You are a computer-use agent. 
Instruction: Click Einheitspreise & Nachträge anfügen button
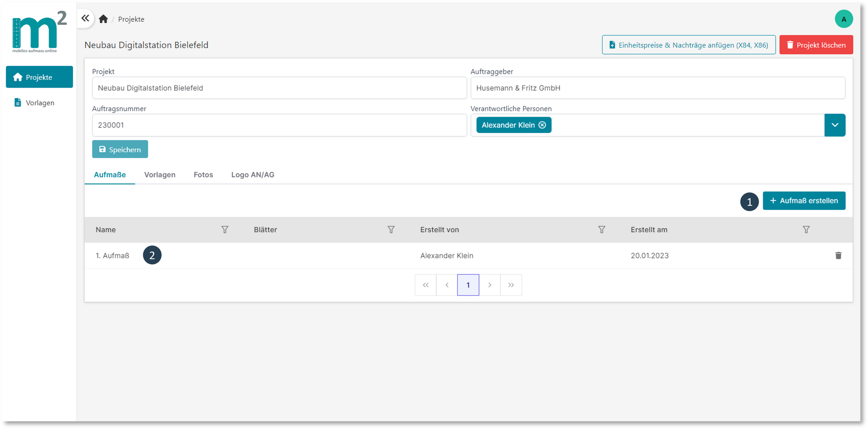[689, 45]
